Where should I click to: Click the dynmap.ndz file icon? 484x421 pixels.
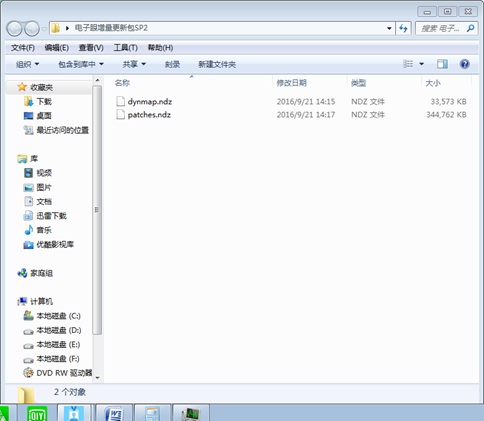[120, 101]
